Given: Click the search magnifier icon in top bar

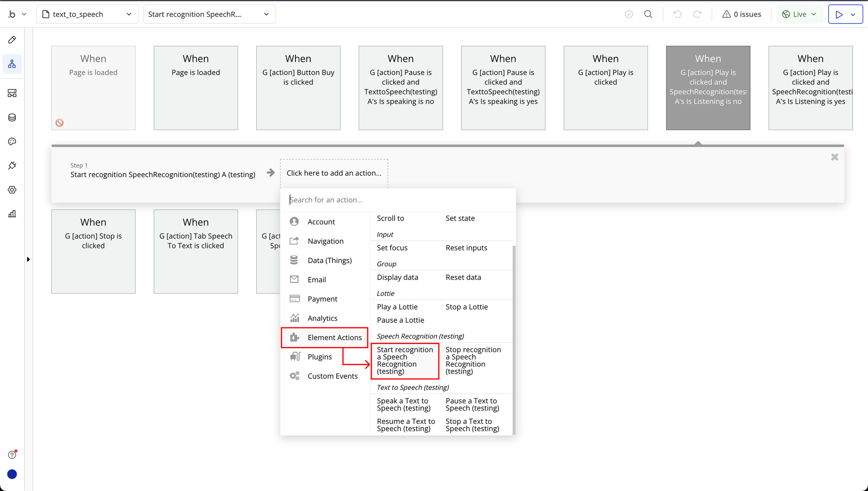Looking at the screenshot, I should [648, 14].
